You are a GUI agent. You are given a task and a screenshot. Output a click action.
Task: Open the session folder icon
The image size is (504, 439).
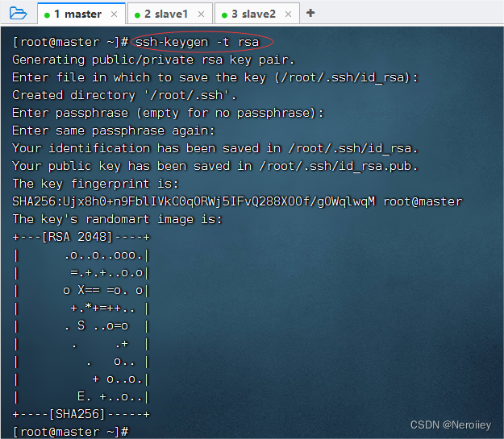(18, 14)
